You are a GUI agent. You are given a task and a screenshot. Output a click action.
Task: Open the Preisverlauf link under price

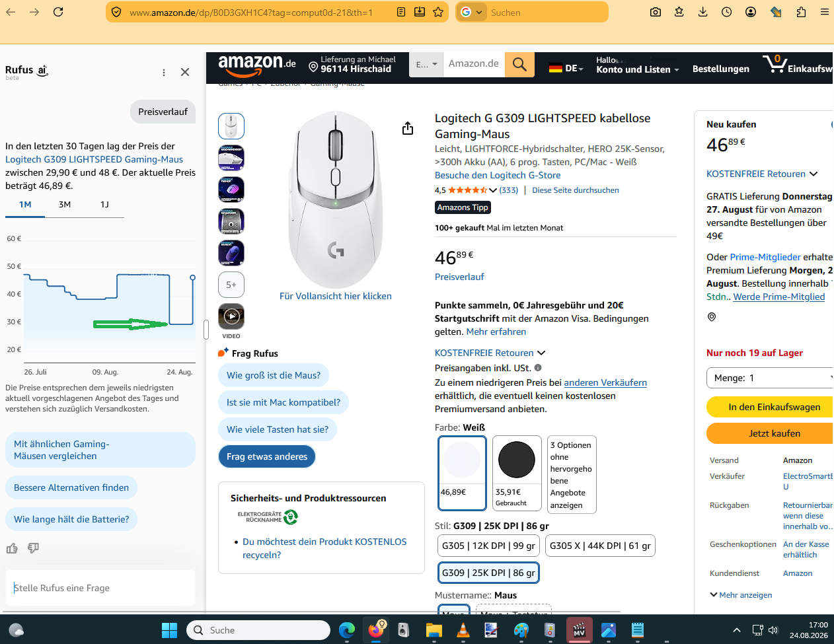[459, 277]
